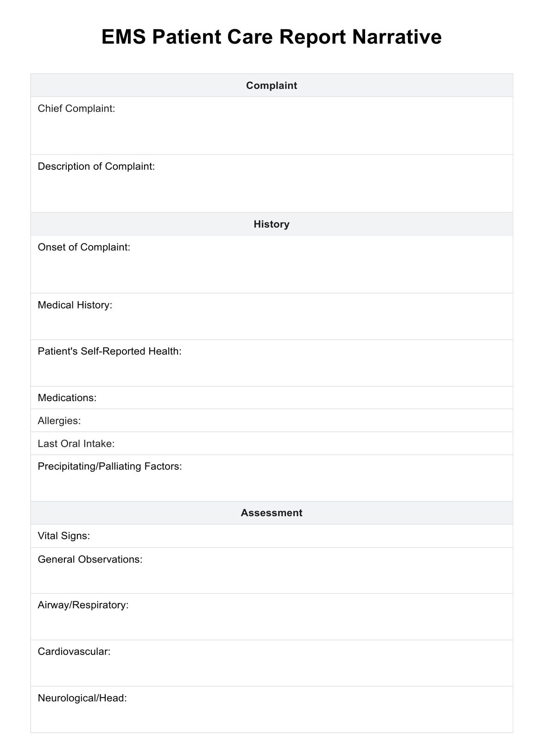
Task: Click blank space below the Neurological/Head label
Action: tap(272, 718)
